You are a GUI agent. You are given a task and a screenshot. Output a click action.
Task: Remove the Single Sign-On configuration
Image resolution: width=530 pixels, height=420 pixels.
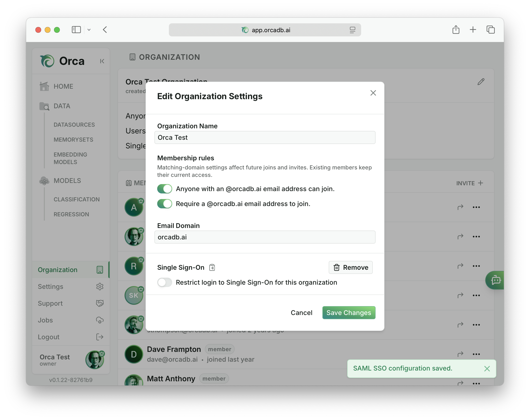[x=351, y=267]
